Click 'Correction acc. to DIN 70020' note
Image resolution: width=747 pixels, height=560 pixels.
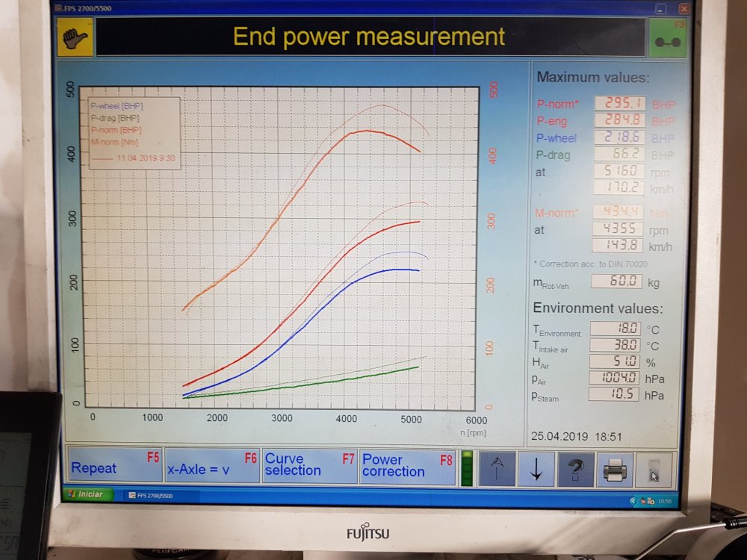[591, 264]
